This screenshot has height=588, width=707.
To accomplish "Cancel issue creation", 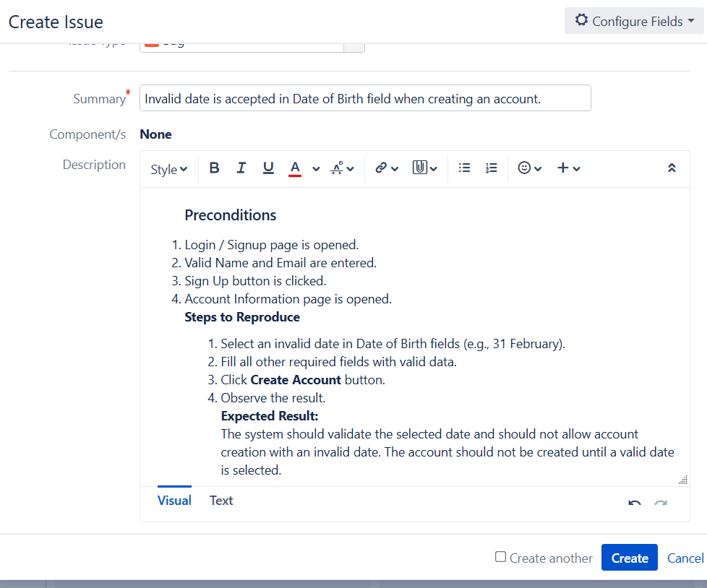I will [x=685, y=558].
